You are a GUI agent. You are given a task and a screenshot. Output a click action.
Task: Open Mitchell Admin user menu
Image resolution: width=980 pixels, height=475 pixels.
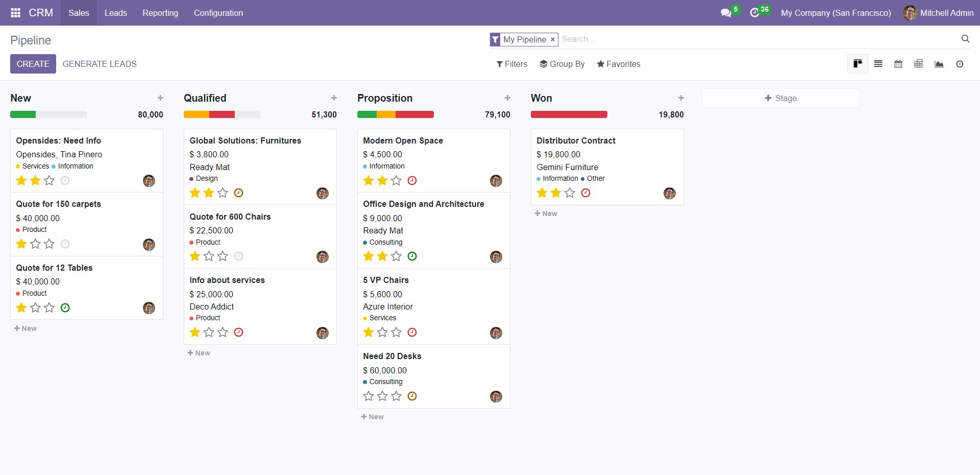tap(938, 13)
